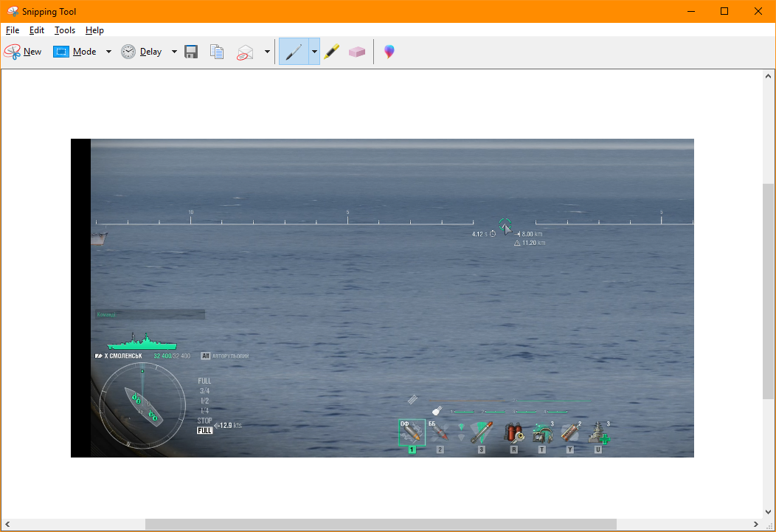776x532 pixels.
Task: Click the horizontal scrollbar thumb
Action: (x=381, y=524)
